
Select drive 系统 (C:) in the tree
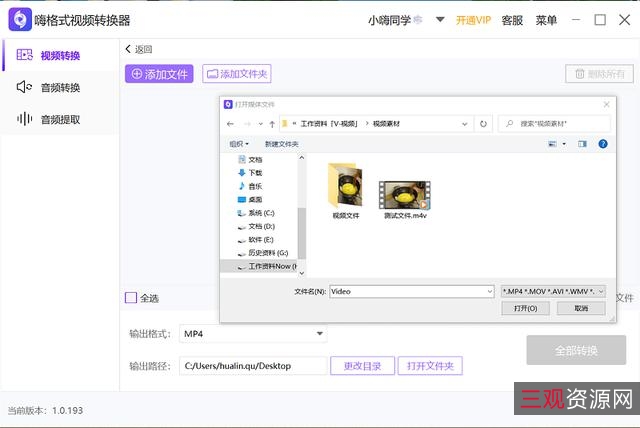coord(261,213)
